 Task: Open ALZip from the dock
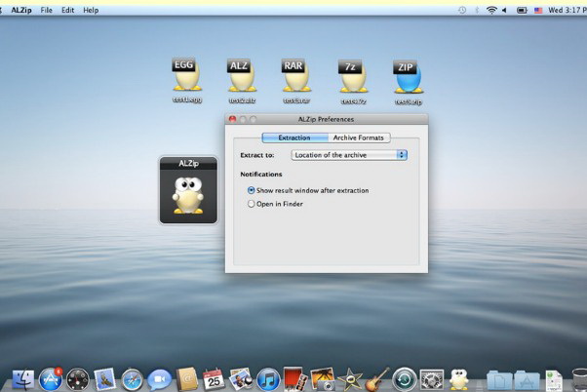pyautogui.click(x=458, y=379)
